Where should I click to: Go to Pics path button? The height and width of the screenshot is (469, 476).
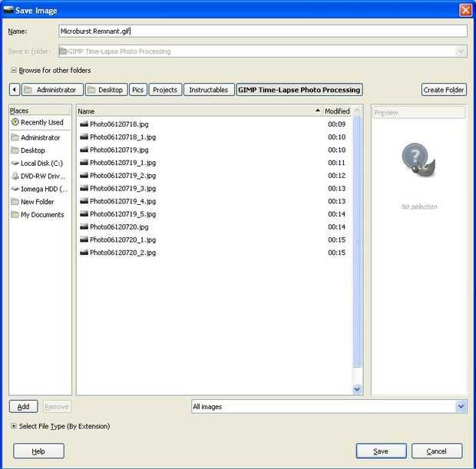(138, 90)
